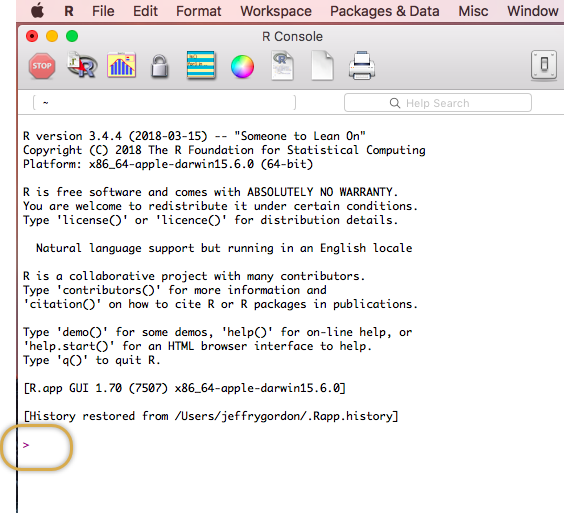Click the 'Natural language support' line

tap(224, 248)
